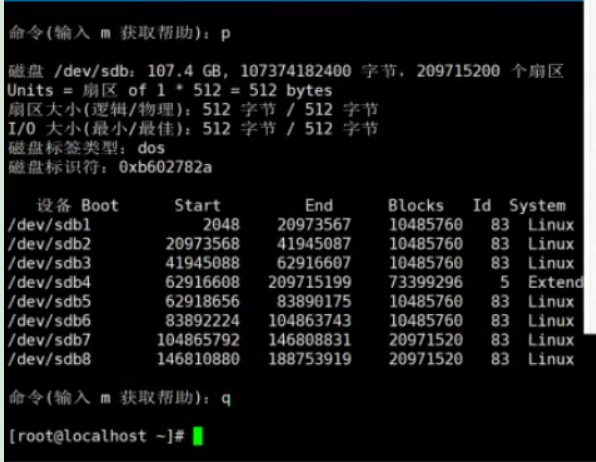Click the /dev/sdb7 device name

coord(49,340)
